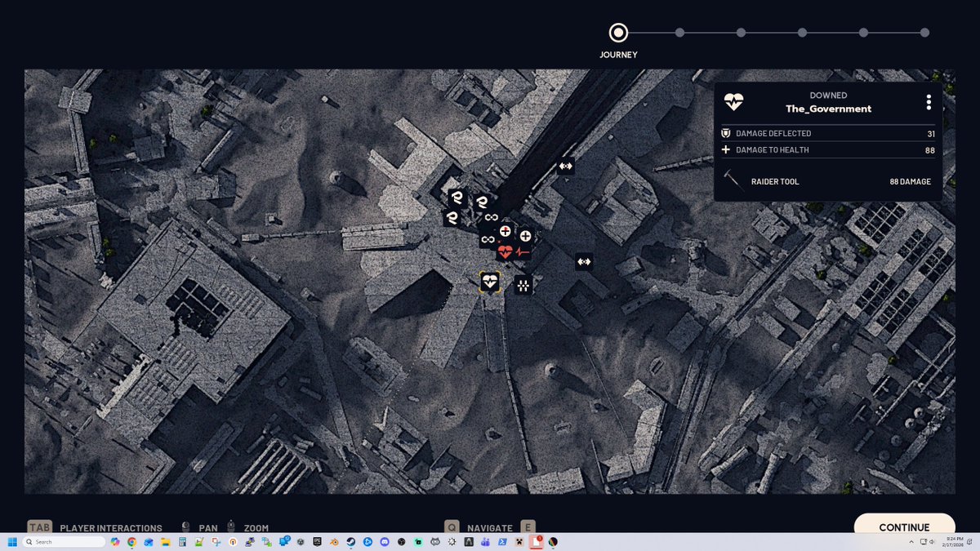The image size is (980, 551).
Task: Click the lower double-arrow map marker
Action: 584,262
